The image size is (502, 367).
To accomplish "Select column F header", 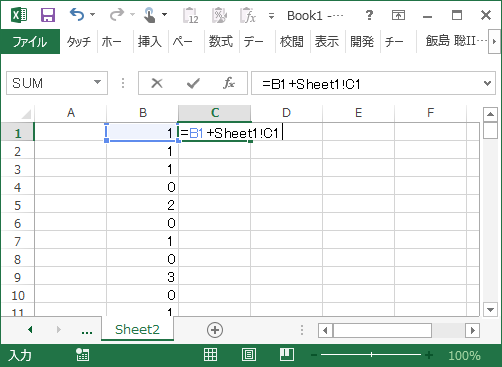I will 431,113.
